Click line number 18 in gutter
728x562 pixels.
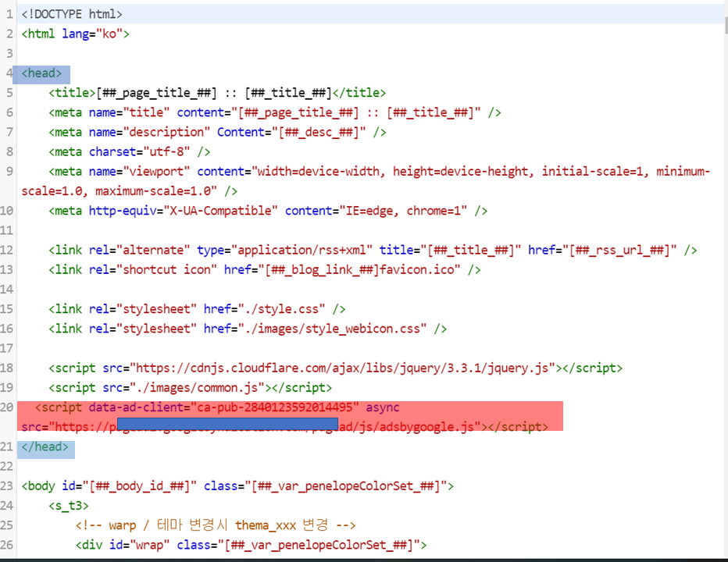tap(6, 368)
